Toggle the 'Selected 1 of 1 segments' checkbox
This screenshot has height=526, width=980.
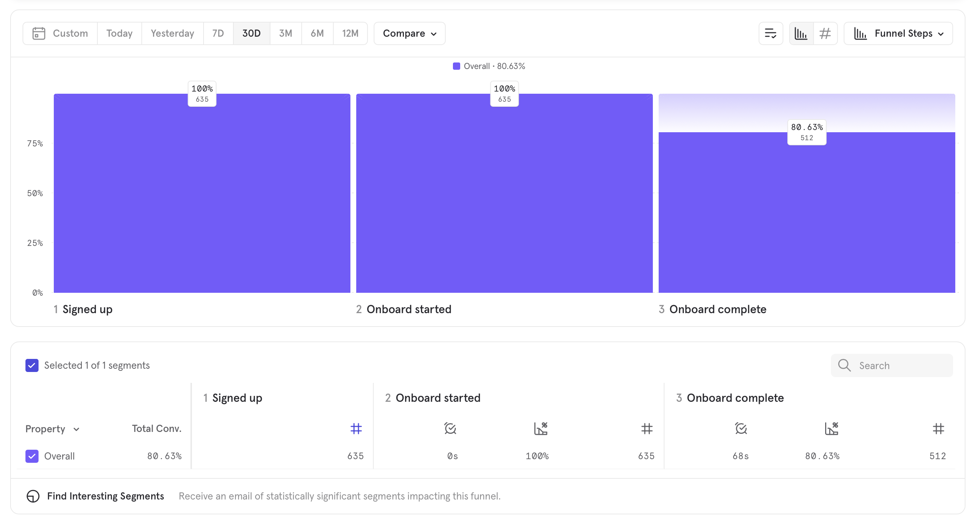32,365
